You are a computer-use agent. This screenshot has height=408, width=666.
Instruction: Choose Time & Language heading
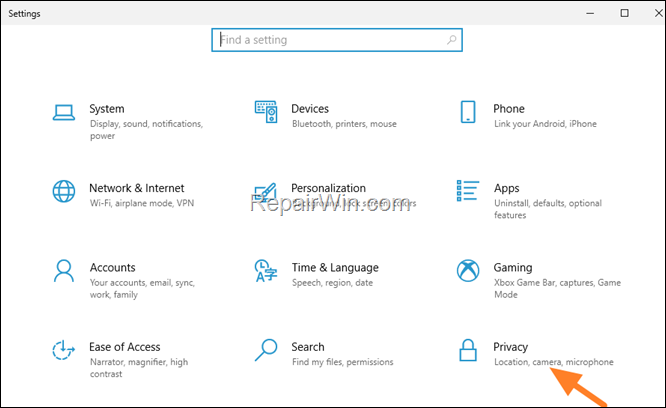(335, 268)
